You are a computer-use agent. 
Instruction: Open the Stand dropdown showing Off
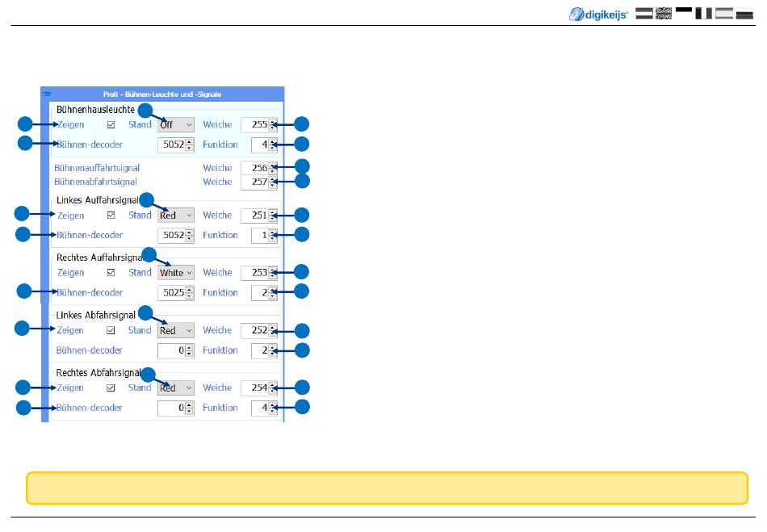176,124
